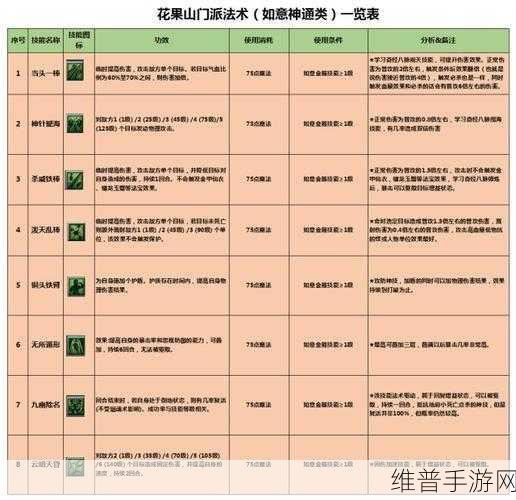Click the faded 云暗天昏 skill icon
516x500 pixels.
(75, 467)
